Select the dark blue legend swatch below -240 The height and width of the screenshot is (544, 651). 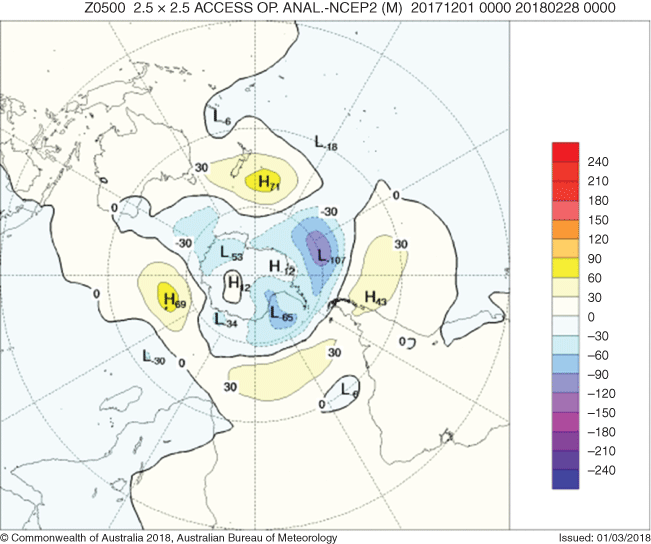tap(565, 480)
